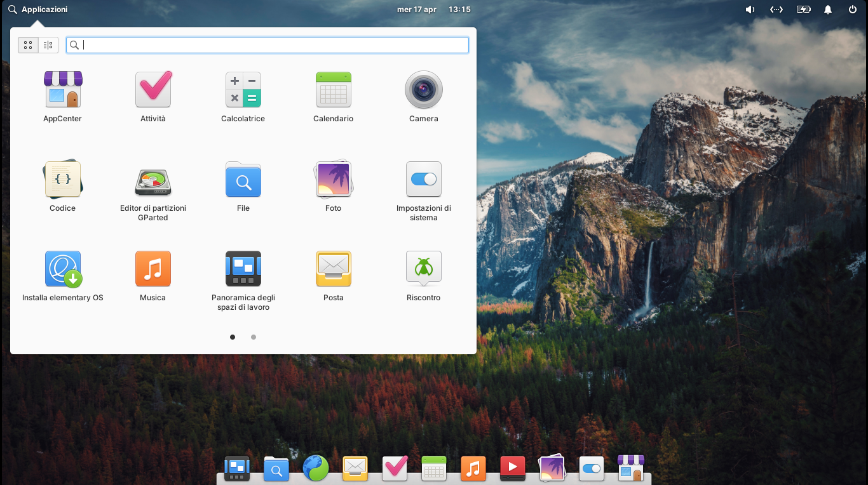Expand the network indicator menu
This screenshot has width=868, height=485.
click(776, 10)
